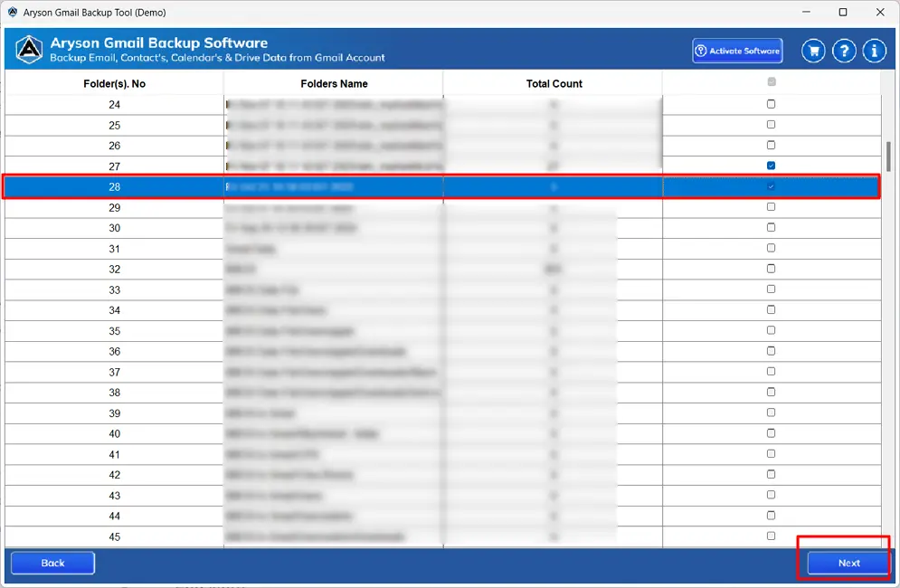Check the checkbox for folder 41
900x588 pixels.
[771, 453]
